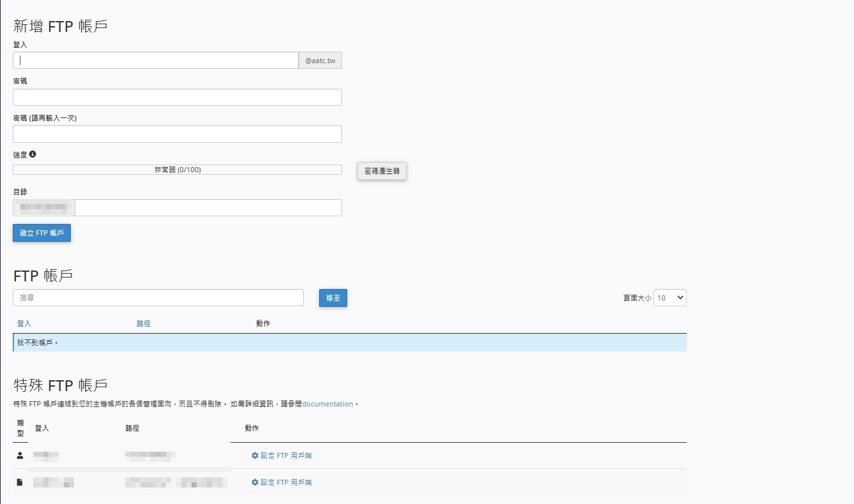Screen dimensions: 854x504
Task: Click the 目錄 directory input field
Action: (x=208, y=208)
